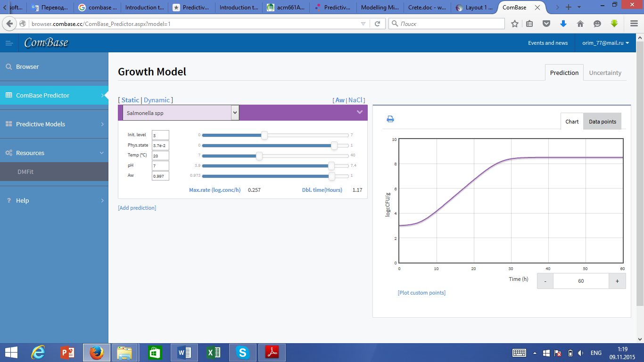Switch water activity input to NaCl

(355, 100)
